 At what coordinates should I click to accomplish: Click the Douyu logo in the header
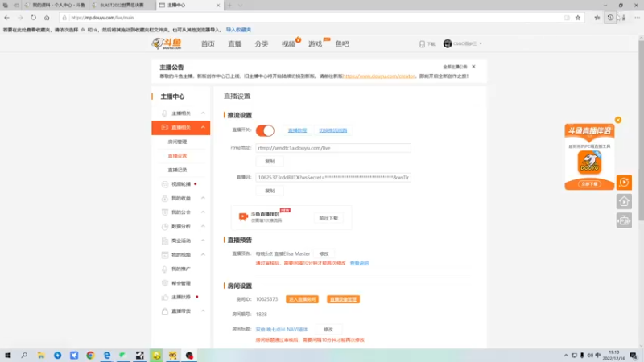pyautogui.click(x=167, y=43)
